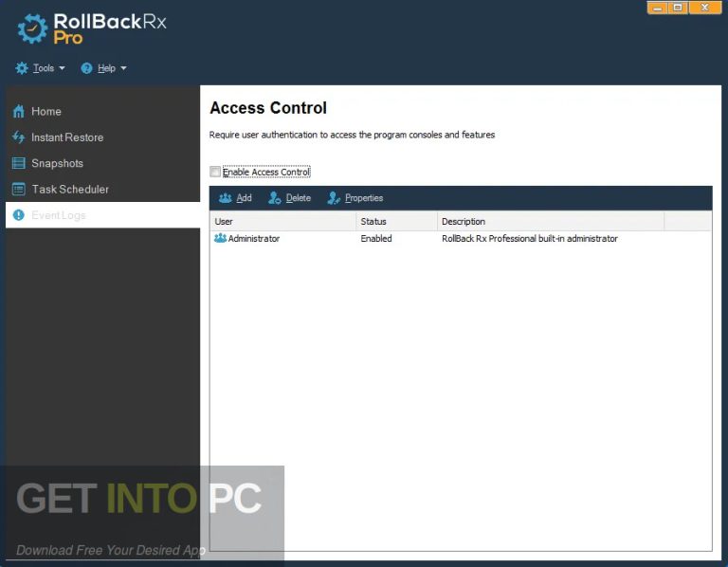Click the Add users icon
This screenshot has width=728, height=567.
[226, 198]
